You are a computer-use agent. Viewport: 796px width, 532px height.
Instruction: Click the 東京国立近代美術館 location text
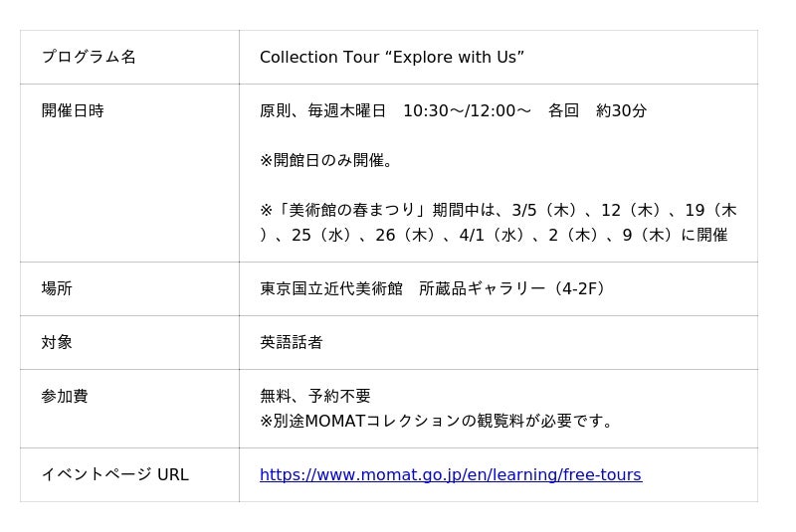click(x=330, y=289)
